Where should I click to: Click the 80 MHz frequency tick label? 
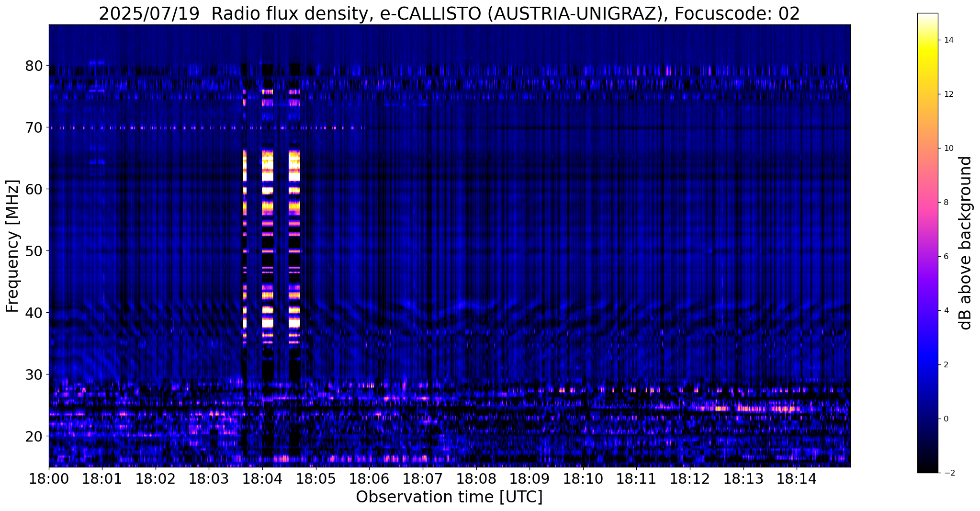pyautogui.click(x=34, y=66)
